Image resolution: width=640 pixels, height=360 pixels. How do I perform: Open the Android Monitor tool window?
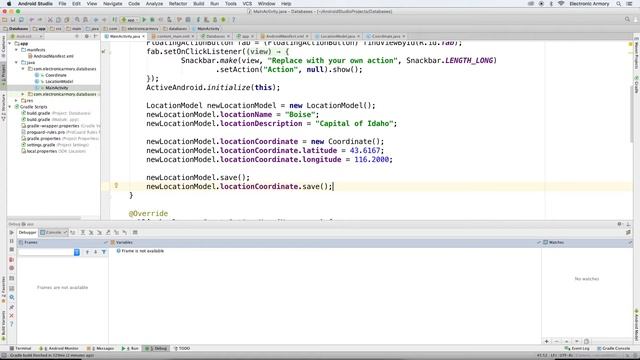[59, 349]
